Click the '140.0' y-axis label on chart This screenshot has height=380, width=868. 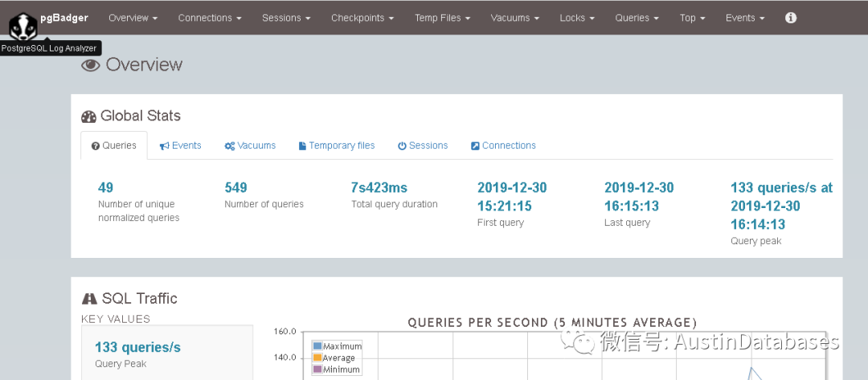point(285,358)
